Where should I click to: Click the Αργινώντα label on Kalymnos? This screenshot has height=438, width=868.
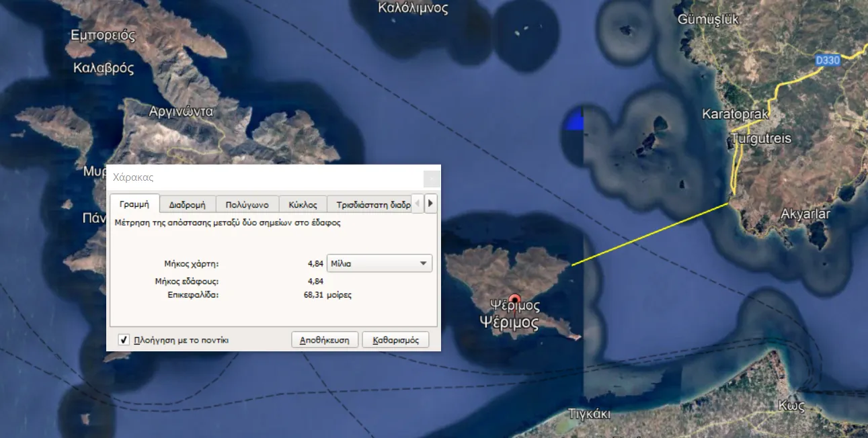pyautogui.click(x=181, y=112)
